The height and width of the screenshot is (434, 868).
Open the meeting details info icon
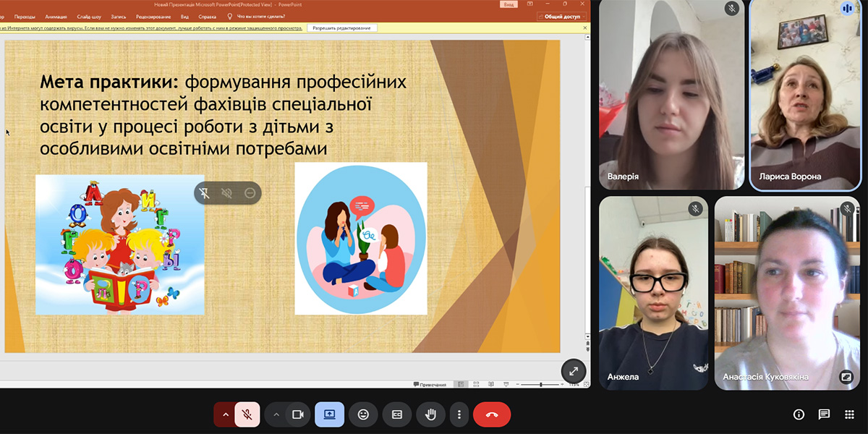coord(799,414)
